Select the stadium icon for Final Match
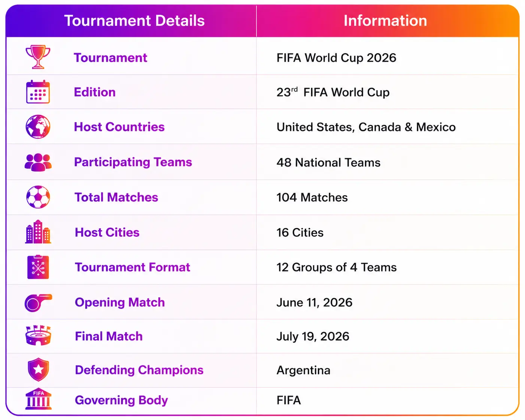 click(38, 335)
